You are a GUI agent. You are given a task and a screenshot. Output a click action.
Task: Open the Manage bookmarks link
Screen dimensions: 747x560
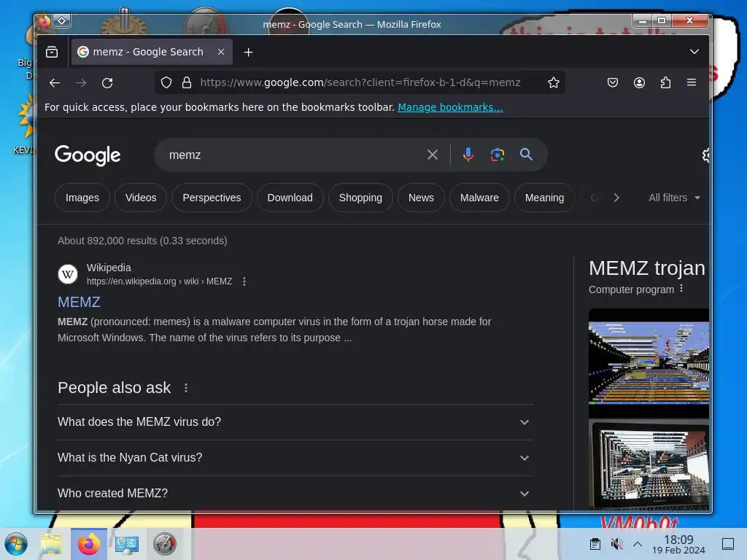(x=450, y=107)
